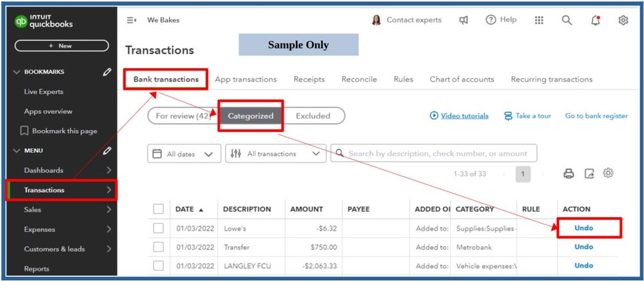Open the All transactions filter dropdown
The image size is (644, 281).
(276, 153)
